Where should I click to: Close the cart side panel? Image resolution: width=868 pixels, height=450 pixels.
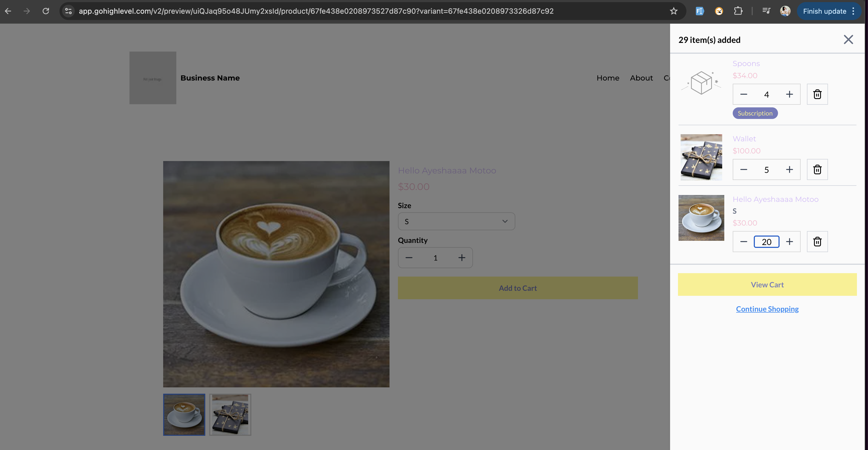tap(848, 39)
